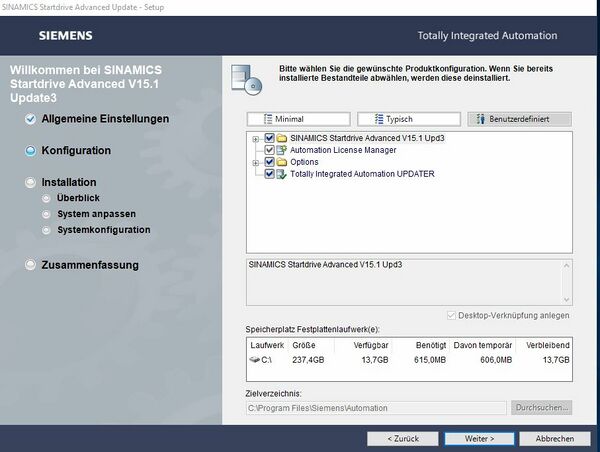Click the Totally Integrated Automation UPDATER icon
The width and height of the screenshot is (600, 452).
click(x=282, y=174)
